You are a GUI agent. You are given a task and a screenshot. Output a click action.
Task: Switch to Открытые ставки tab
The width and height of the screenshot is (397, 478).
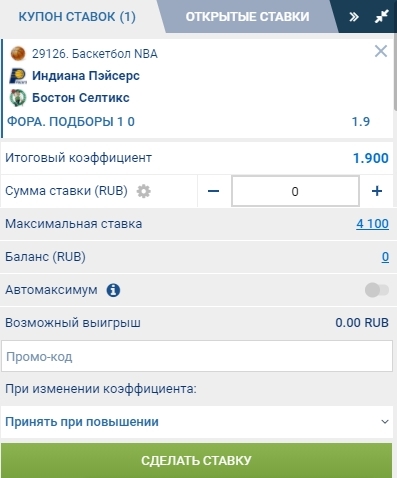tap(247, 16)
